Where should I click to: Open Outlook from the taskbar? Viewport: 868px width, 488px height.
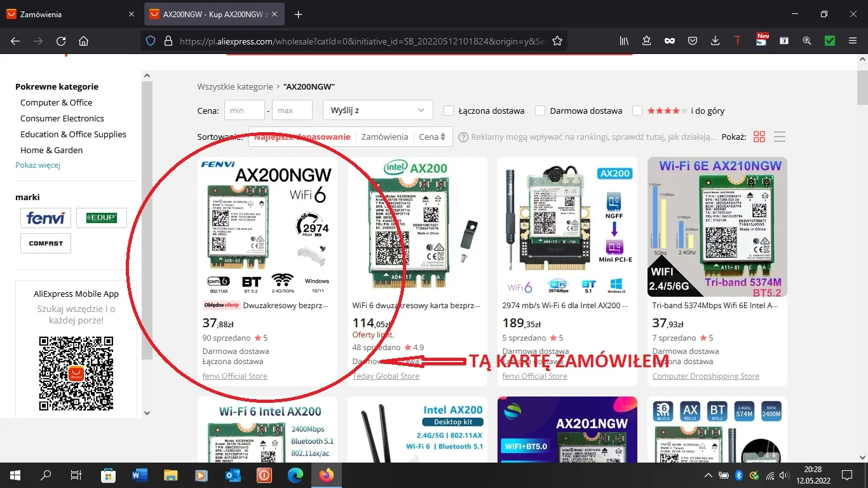(233, 475)
